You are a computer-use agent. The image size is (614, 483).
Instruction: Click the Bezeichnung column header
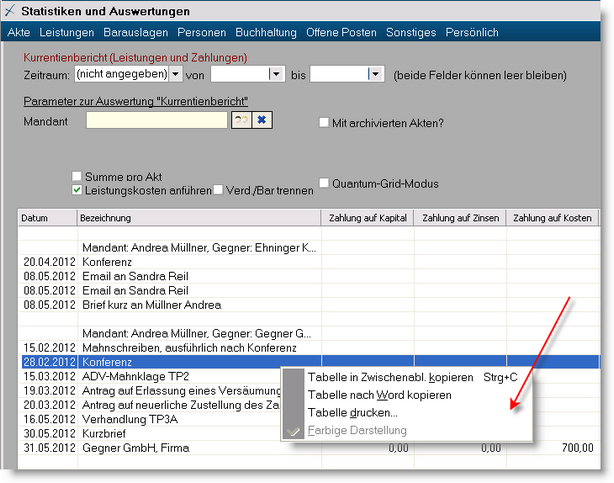(199, 218)
